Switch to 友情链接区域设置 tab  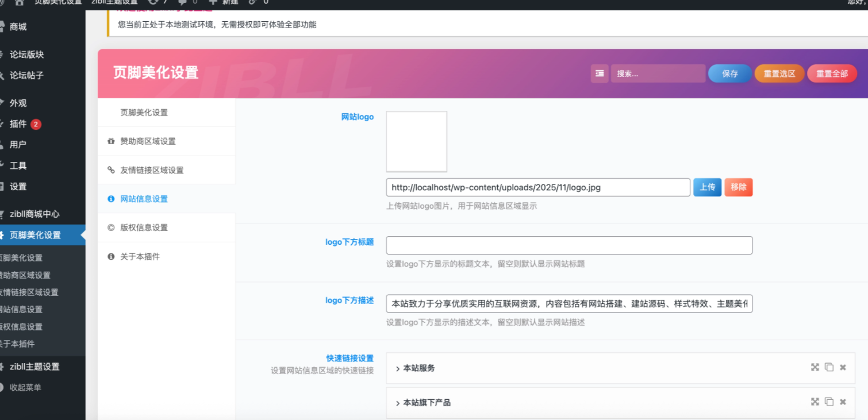tap(152, 170)
